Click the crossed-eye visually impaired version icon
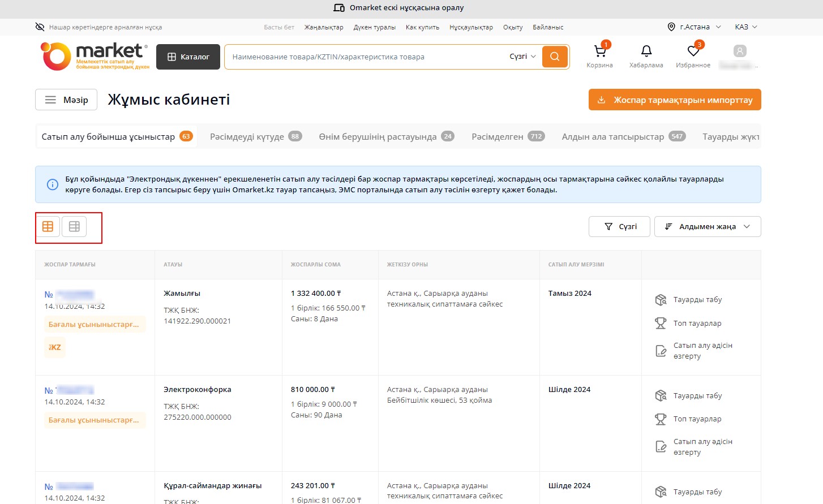This screenshot has height=504, width=823. 40,27
